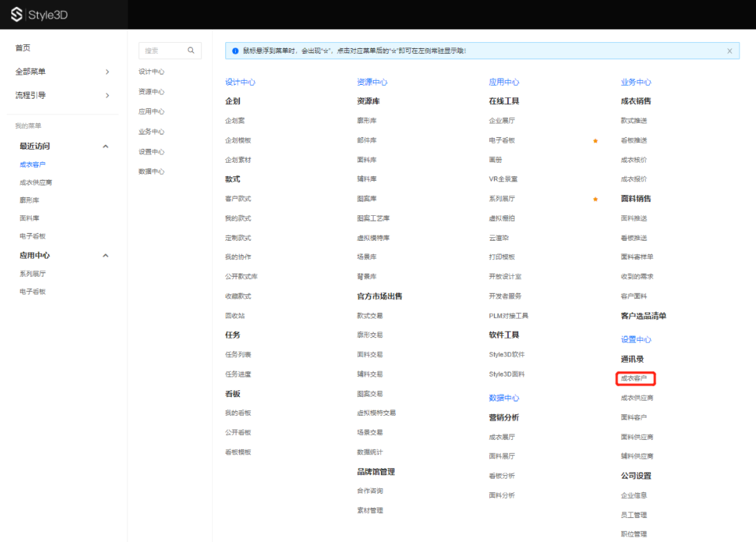Open 企划案 under 企划
The image size is (756, 542).
coord(234,121)
